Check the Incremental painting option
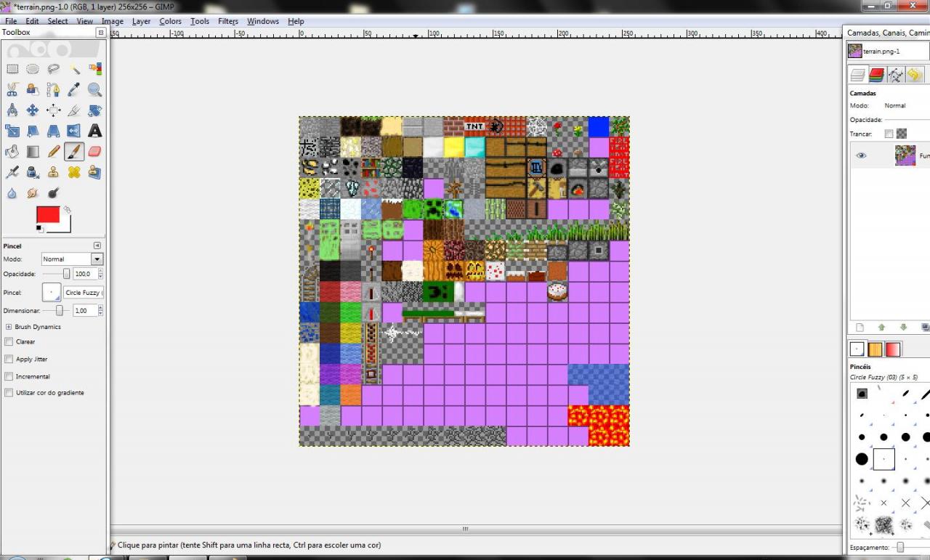The width and height of the screenshot is (930, 560). tap(9, 376)
